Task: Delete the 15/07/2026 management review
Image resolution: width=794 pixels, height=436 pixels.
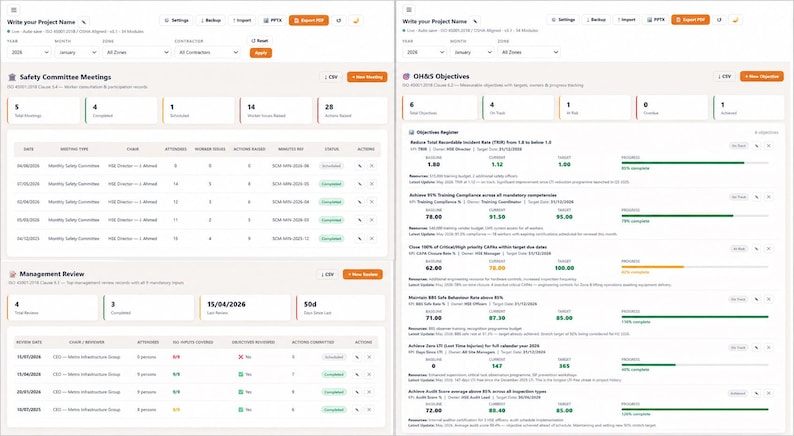Action: click(369, 357)
